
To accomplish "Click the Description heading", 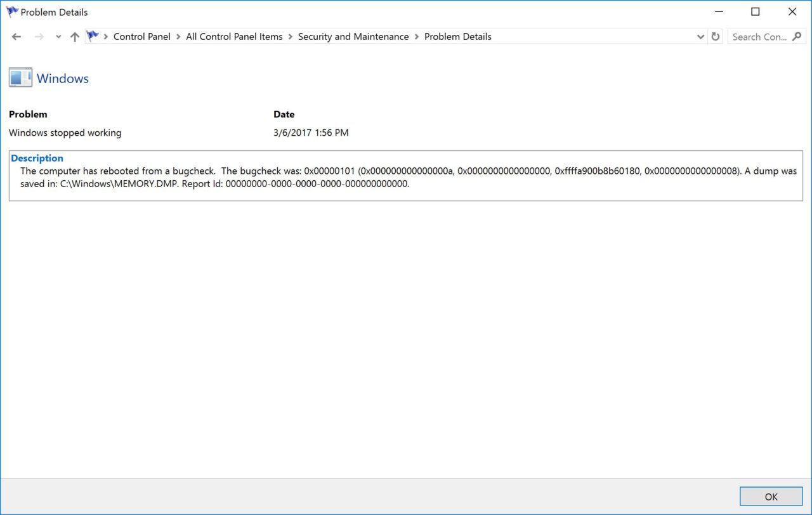I will (x=37, y=158).
